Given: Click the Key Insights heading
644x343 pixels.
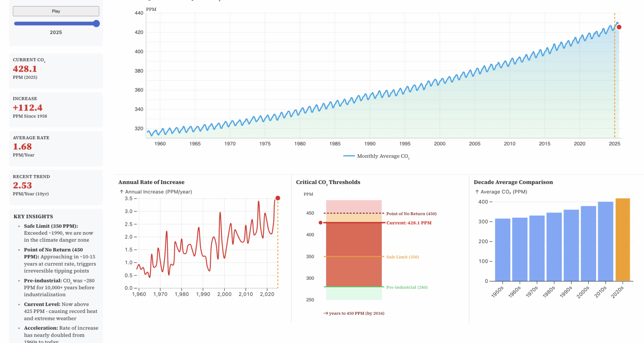Looking at the screenshot, I should (33, 216).
